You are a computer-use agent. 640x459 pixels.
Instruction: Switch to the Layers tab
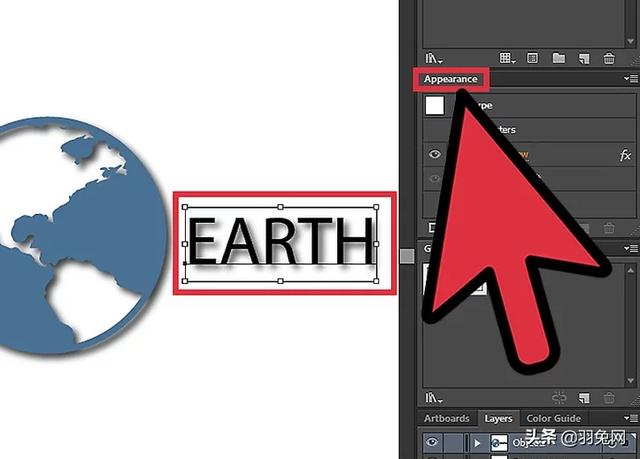tap(498, 419)
